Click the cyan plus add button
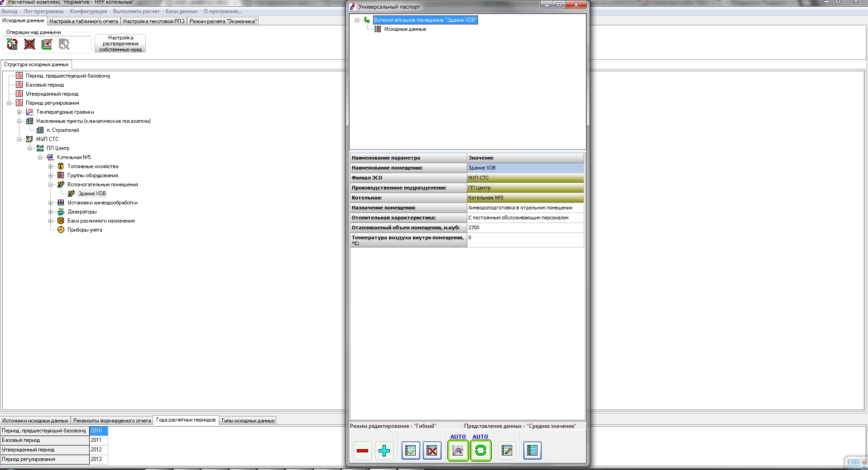 coord(384,451)
